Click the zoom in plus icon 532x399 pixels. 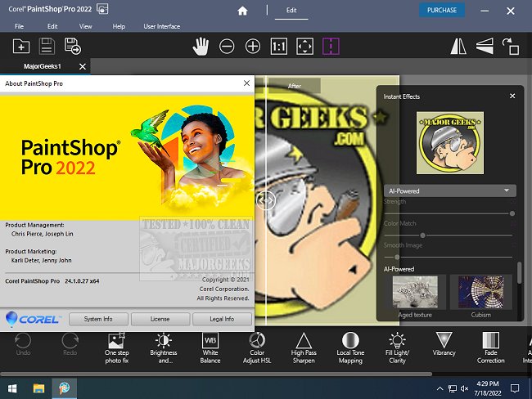pyautogui.click(x=253, y=47)
